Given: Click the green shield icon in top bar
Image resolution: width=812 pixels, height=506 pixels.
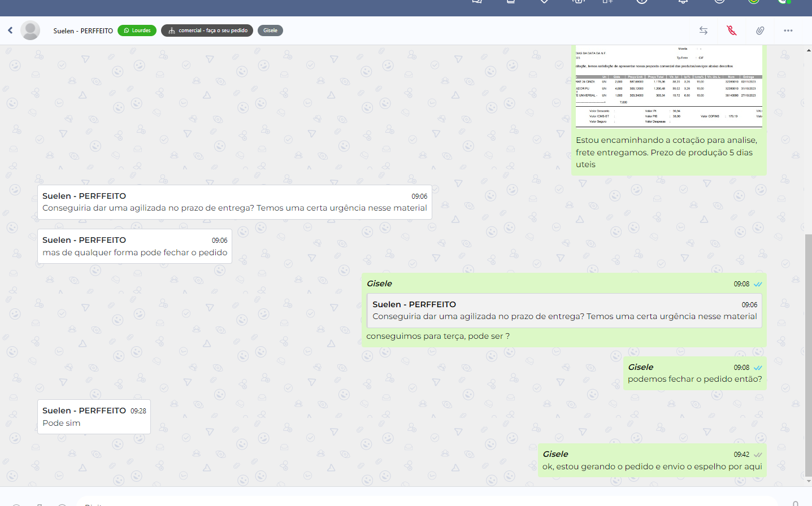Looking at the screenshot, I should pos(753,2).
